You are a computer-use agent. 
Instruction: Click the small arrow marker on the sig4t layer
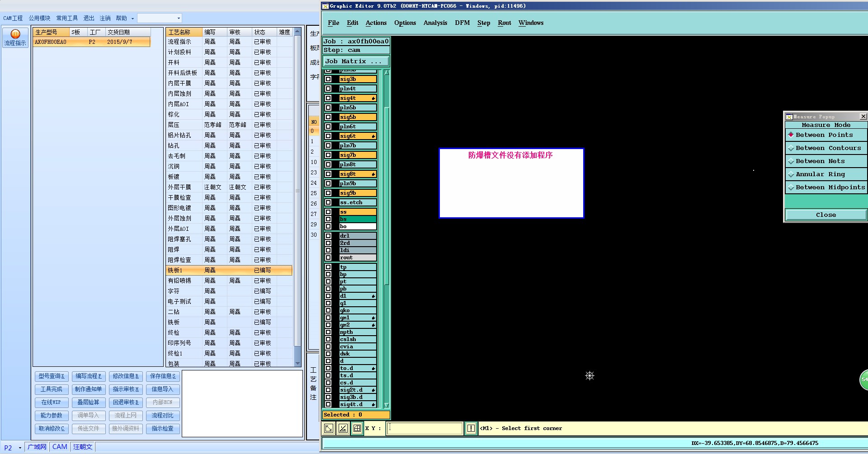coord(373,98)
